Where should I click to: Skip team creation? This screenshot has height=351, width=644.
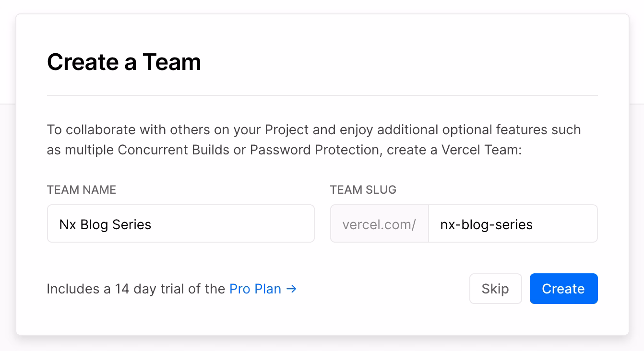(x=495, y=289)
